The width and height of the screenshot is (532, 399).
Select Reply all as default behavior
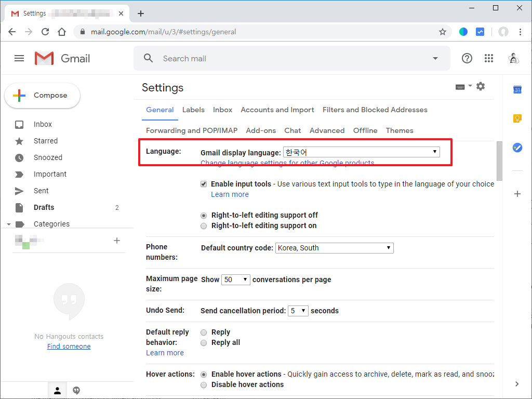(204, 343)
